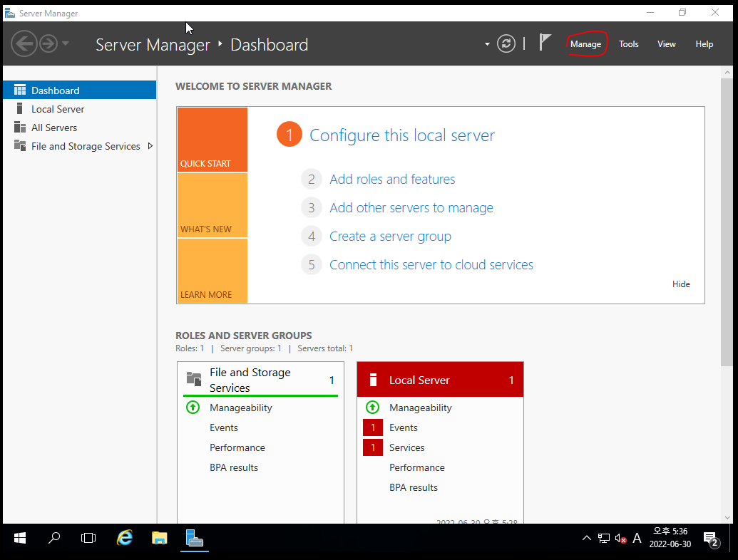Click the red Local Server tile header
This screenshot has height=560, width=738.
tap(440, 380)
